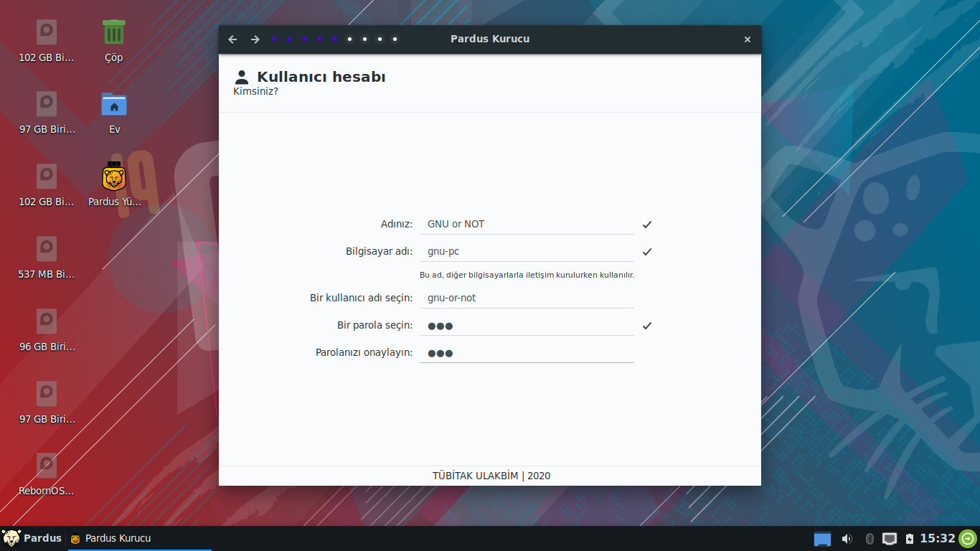Click the green logout arrow icon

point(968,538)
